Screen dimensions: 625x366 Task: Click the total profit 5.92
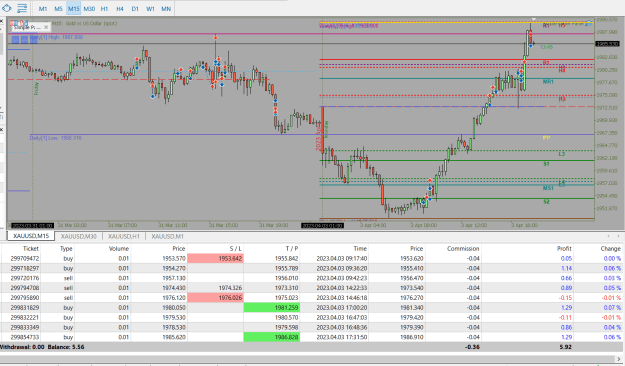pyautogui.click(x=565, y=347)
